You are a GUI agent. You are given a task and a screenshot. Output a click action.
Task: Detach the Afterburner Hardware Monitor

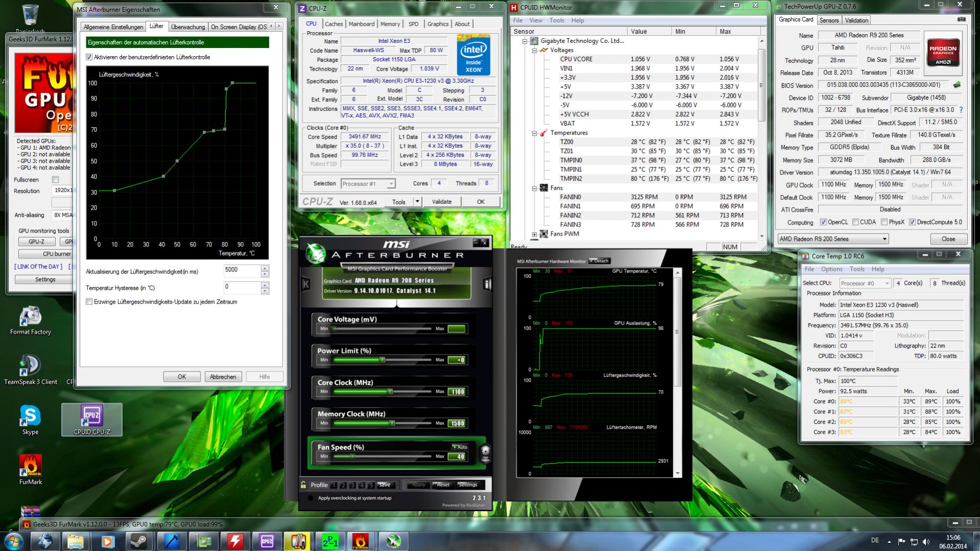(x=599, y=261)
